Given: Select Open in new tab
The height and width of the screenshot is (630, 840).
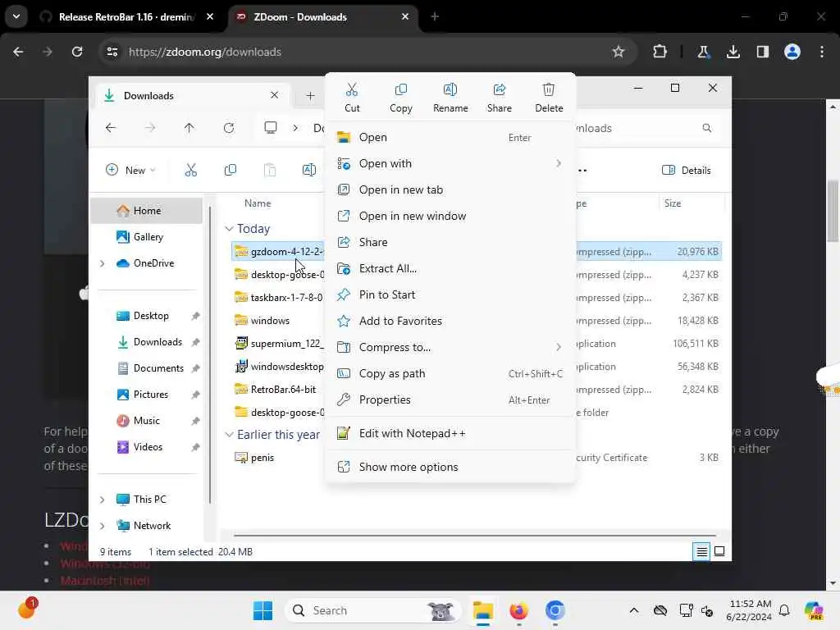Looking at the screenshot, I should coord(450,189).
